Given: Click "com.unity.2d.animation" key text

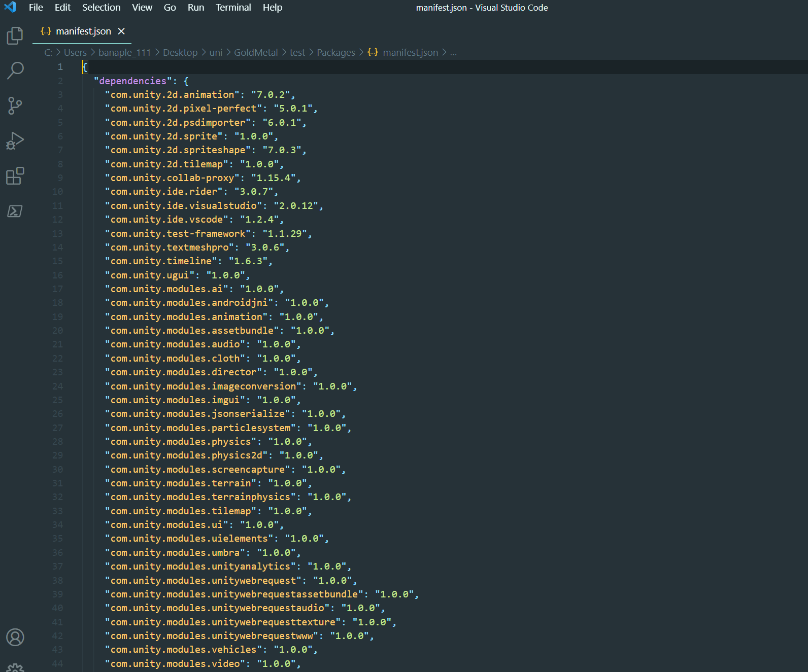Looking at the screenshot, I should pyautogui.click(x=172, y=95).
